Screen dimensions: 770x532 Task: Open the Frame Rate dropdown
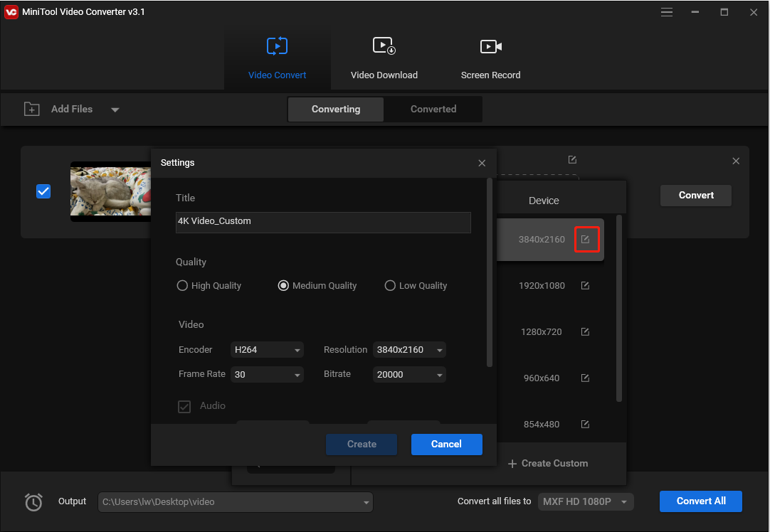pyautogui.click(x=267, y=374)
